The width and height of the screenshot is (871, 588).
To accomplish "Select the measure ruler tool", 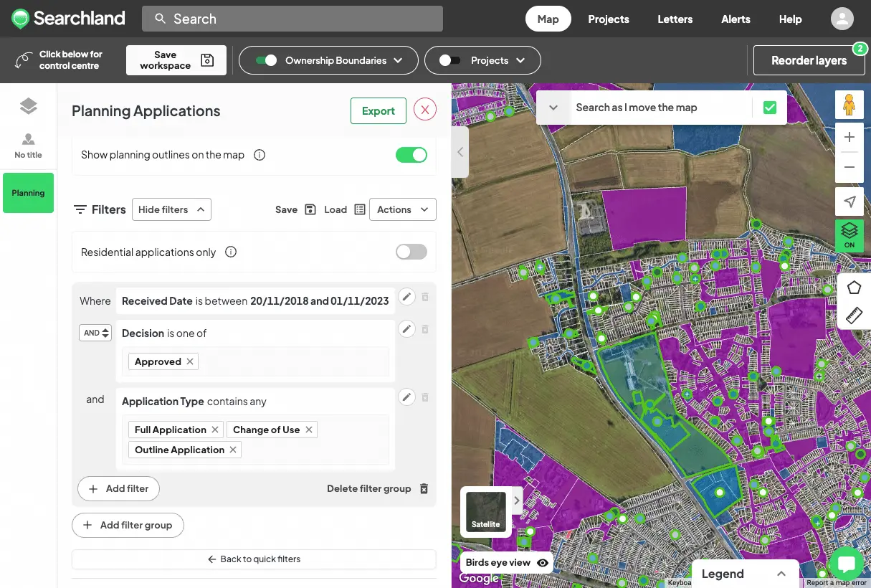I will 854,316.
